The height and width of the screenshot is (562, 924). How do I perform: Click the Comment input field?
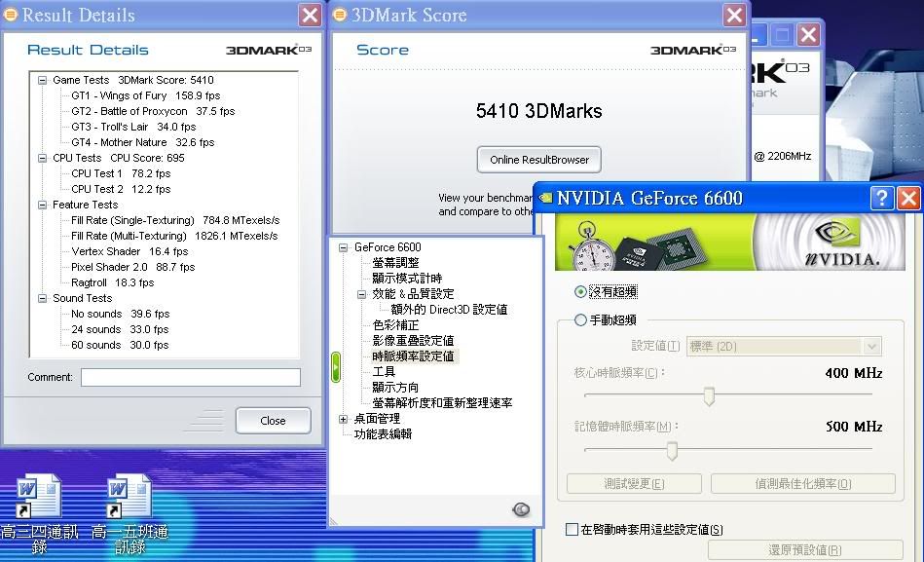tap(190, 377)
